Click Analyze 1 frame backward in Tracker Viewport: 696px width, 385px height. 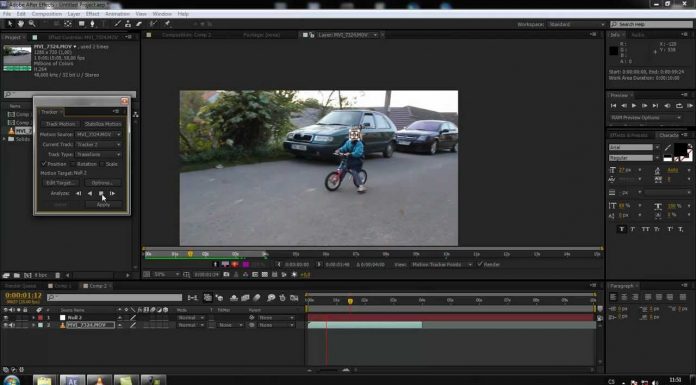(78, 193)
